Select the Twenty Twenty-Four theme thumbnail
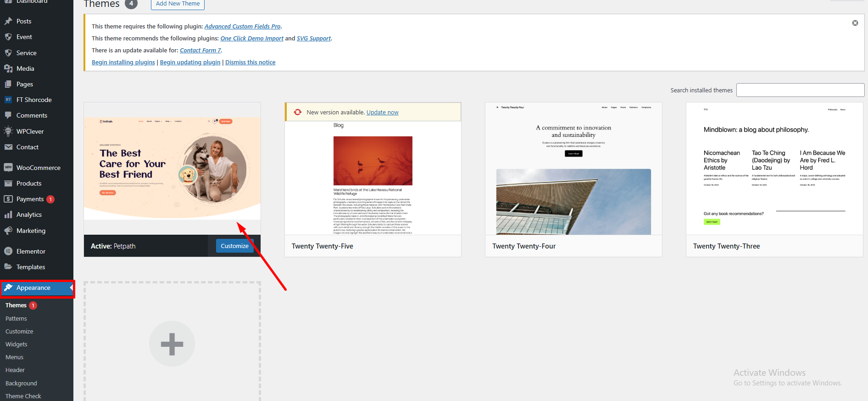This screenshot has width=868, height=401. click(x=573, y=169)
